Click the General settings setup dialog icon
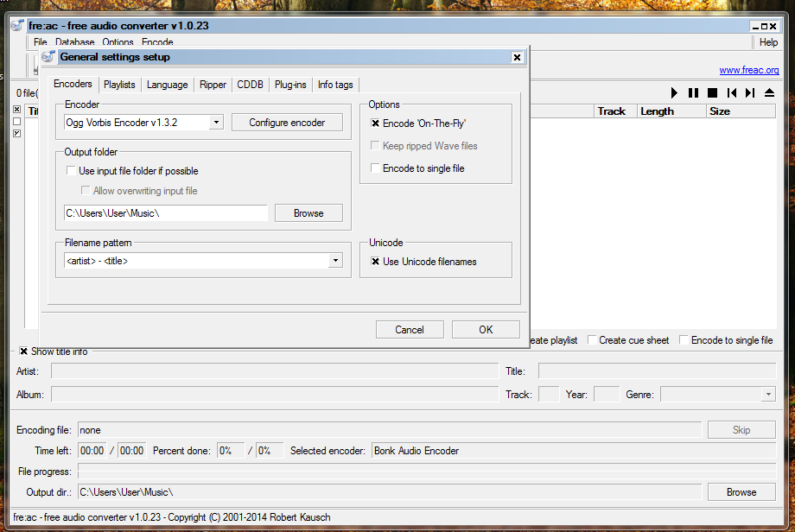Screen dimensions: 795x532 click(48, 57)
